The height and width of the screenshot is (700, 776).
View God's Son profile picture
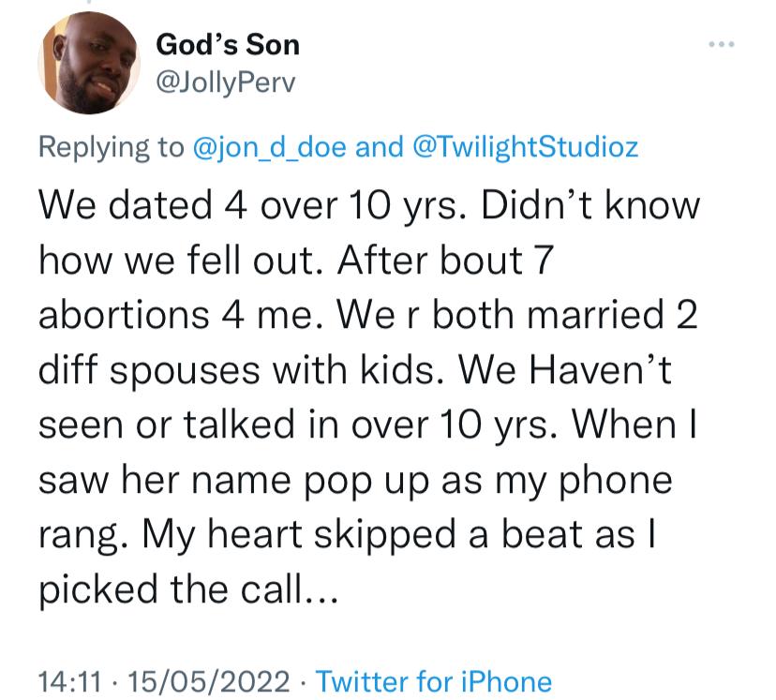pos(89,63)
